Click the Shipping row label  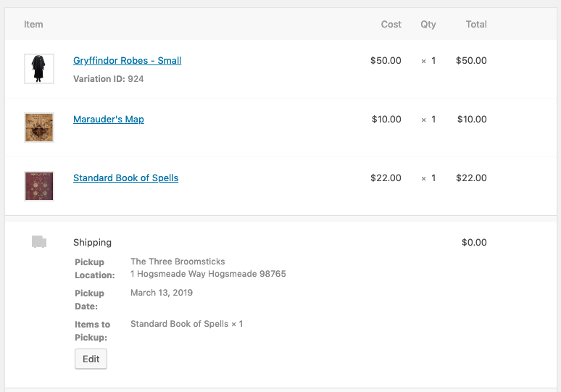92,243
